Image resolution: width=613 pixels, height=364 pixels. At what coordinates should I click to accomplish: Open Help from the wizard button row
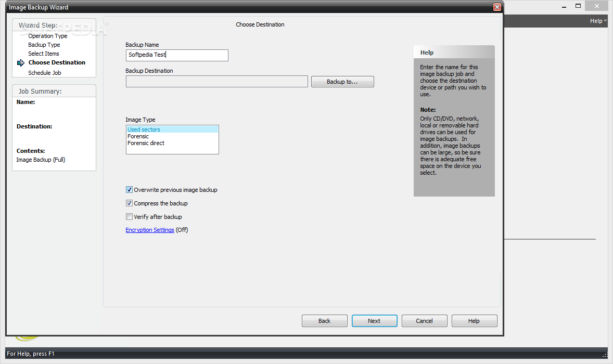[474, 321]
